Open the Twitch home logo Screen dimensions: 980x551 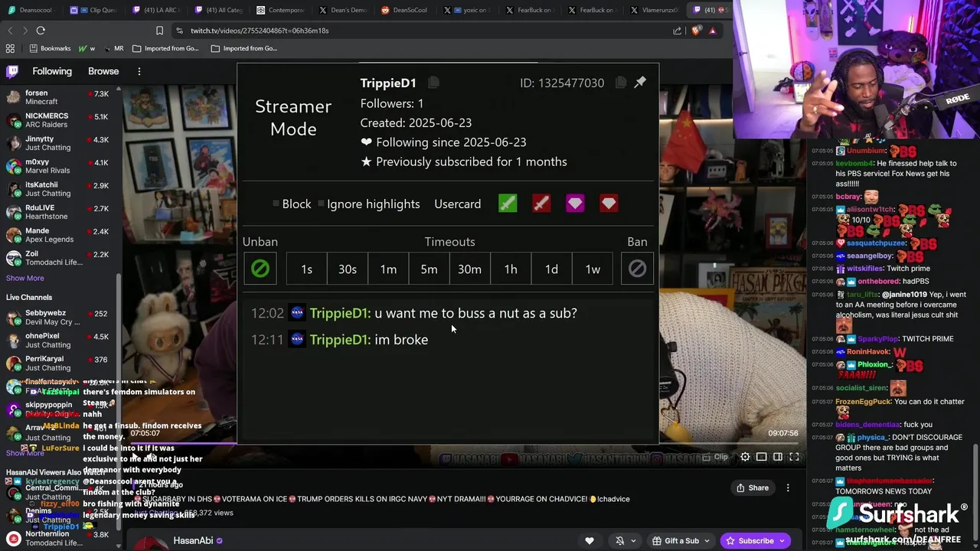pos(12,71)
